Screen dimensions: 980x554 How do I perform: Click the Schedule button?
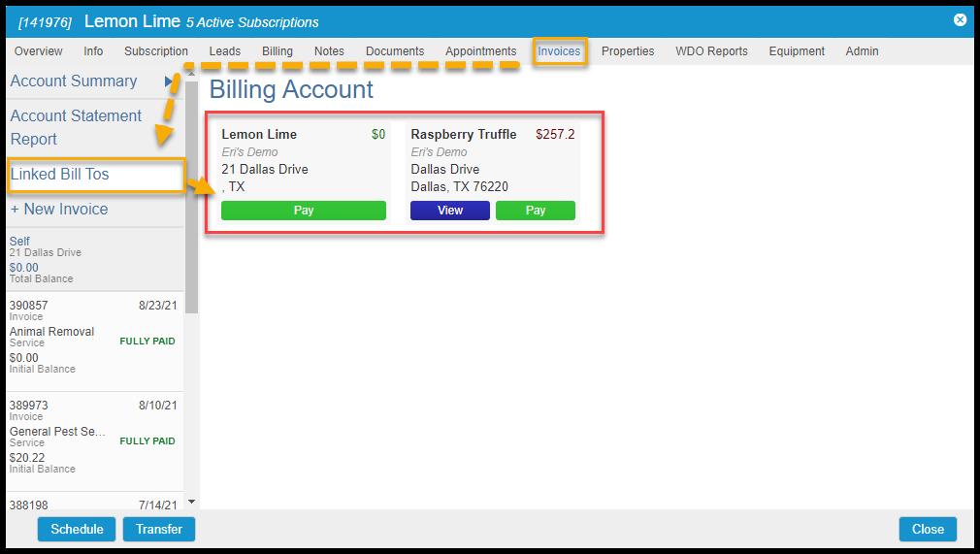coord(77,529)
